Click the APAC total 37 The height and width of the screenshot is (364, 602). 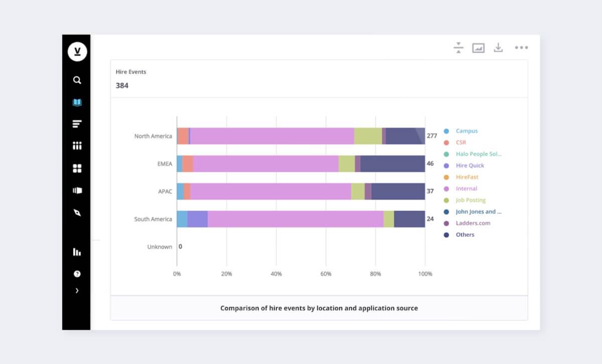pos(430,191)
